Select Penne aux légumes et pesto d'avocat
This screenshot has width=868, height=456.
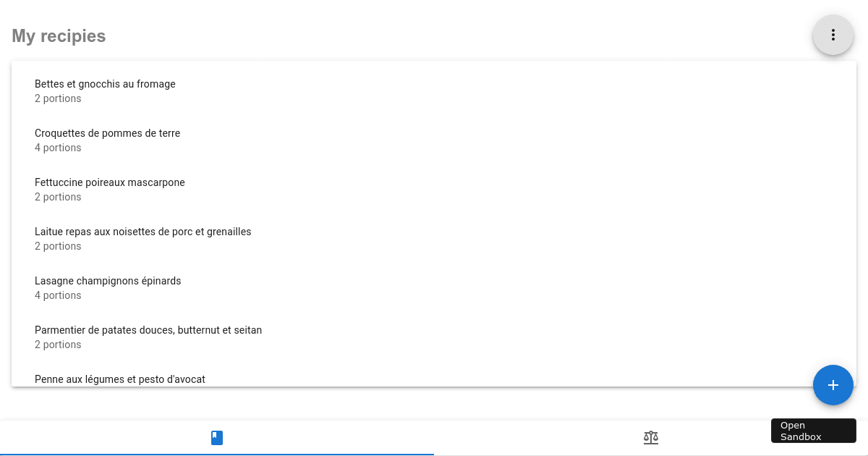click(120, 379)
